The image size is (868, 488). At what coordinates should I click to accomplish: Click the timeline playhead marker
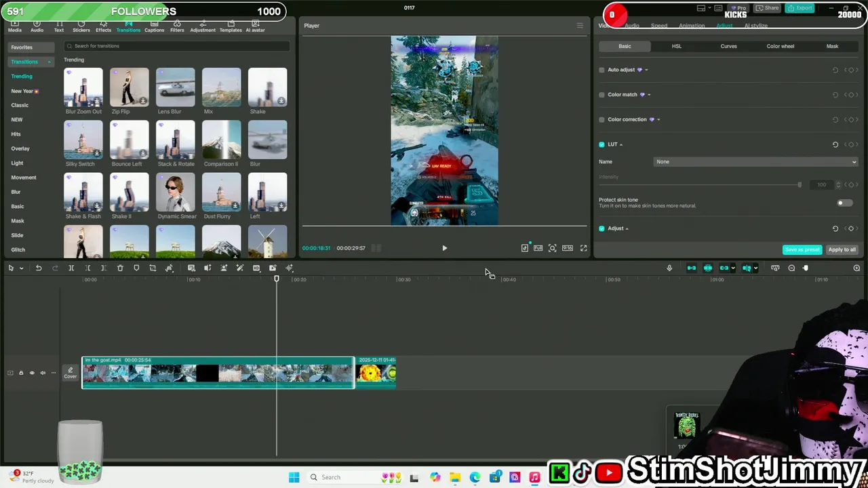[x=276, y=279]
